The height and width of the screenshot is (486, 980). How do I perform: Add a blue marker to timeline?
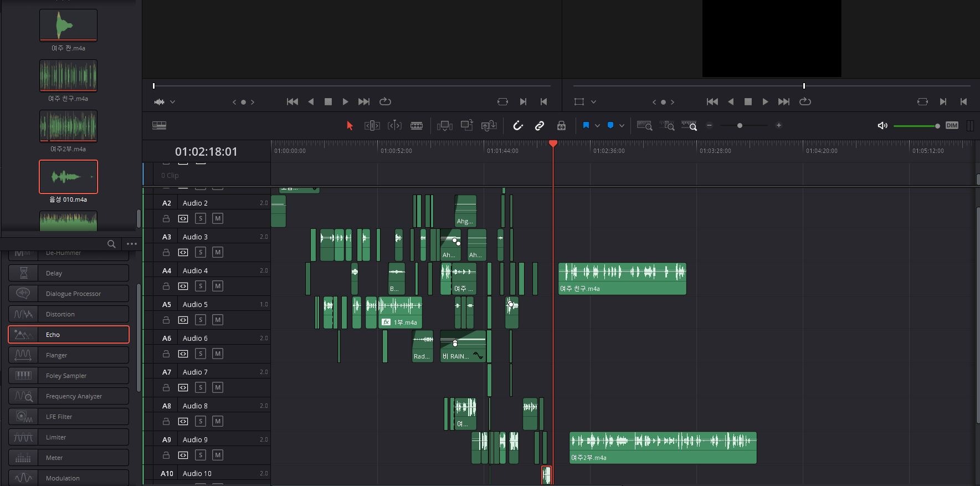pos(610,126)
